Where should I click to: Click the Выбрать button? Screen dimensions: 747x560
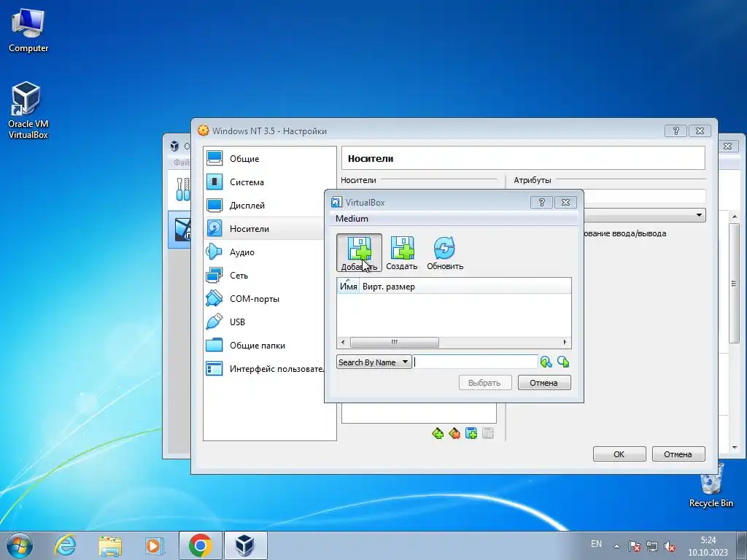[x=485, y=383]
